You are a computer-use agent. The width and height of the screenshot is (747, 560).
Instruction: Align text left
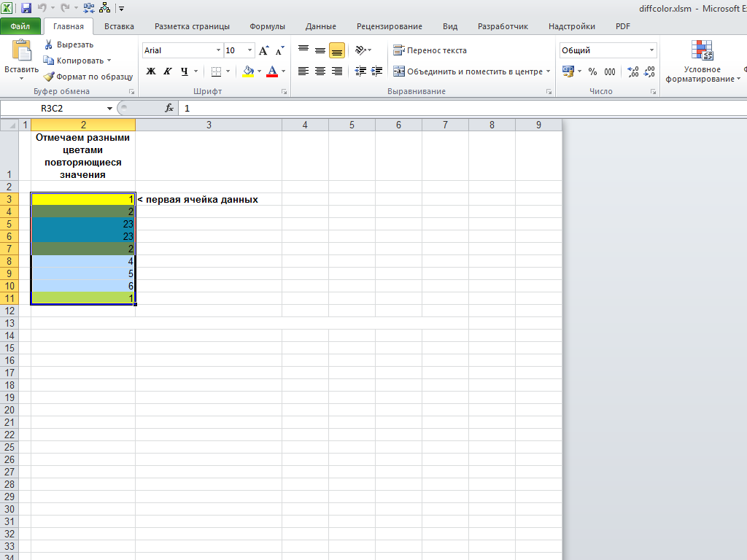(x=303, y=71)
